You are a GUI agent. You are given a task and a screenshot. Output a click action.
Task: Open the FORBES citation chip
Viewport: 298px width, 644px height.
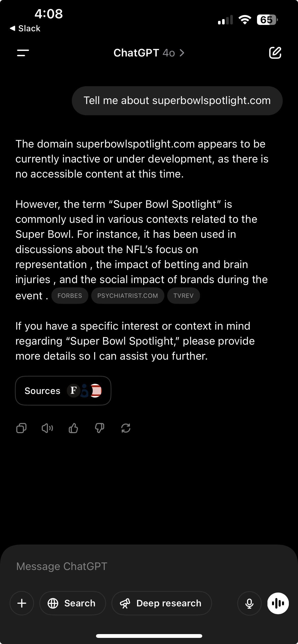tap(70, 296)
